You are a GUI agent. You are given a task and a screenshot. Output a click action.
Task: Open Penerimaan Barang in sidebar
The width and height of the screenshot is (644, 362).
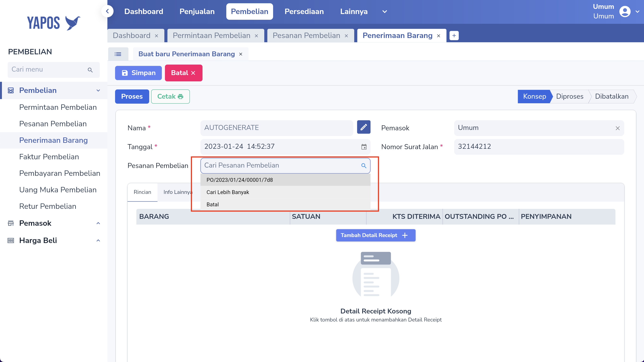[53, 140]
